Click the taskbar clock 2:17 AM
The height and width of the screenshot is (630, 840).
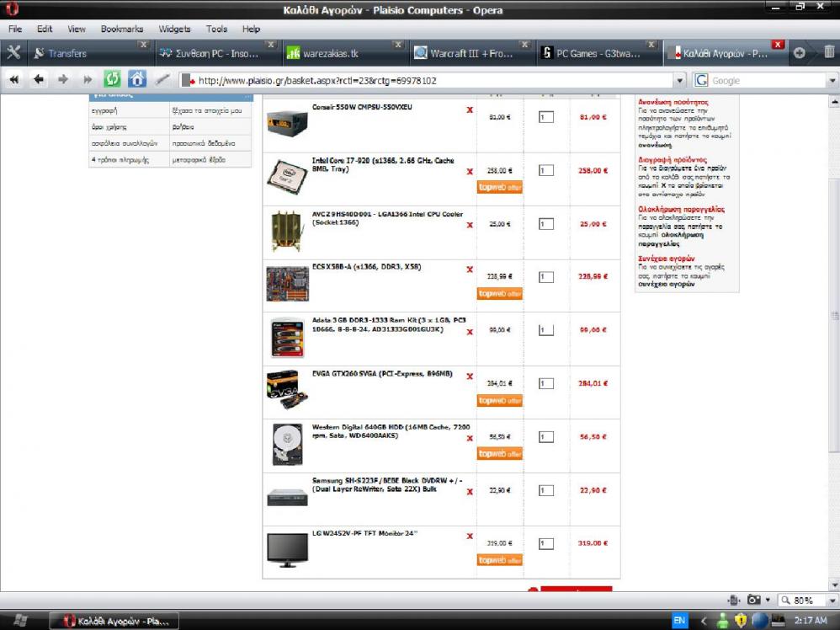tap(811, 621)
